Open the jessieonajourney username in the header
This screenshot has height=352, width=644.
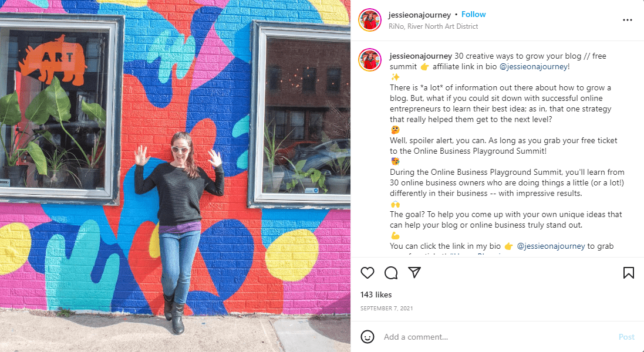coord(419,15)
